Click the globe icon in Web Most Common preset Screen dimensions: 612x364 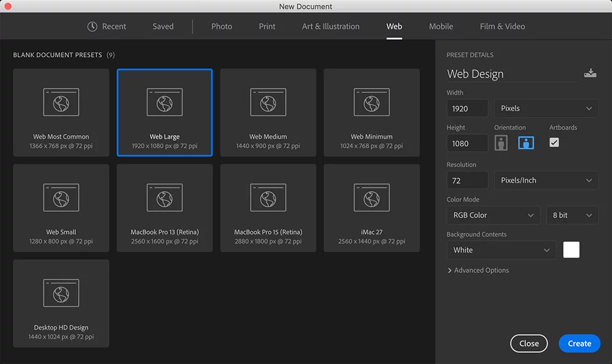[x=61, y=104]
